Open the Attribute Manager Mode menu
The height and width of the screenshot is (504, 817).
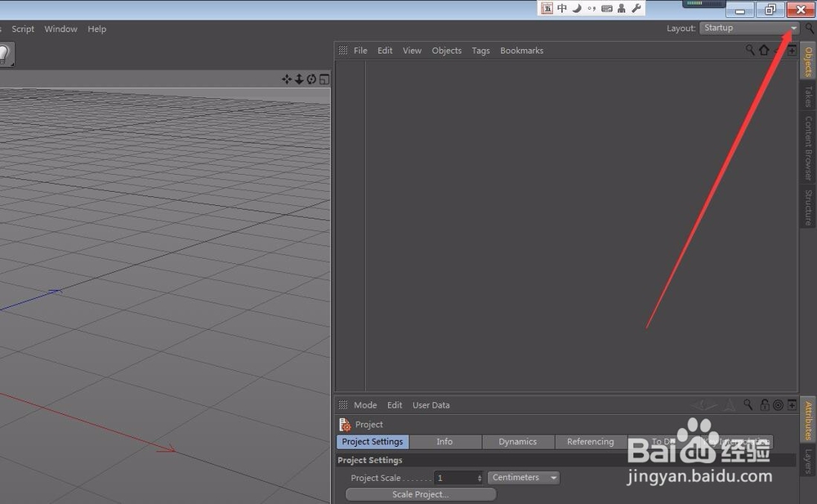(365, 405)
